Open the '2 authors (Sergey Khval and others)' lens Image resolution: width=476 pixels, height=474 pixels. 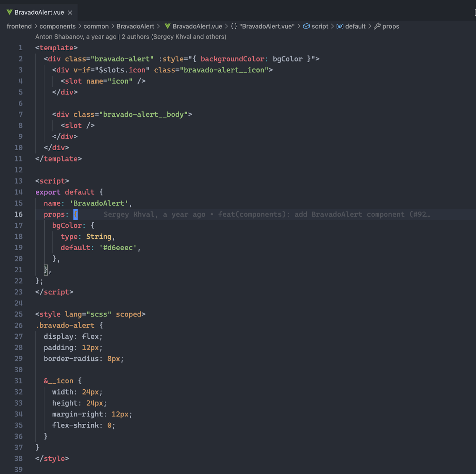point(174,37)
